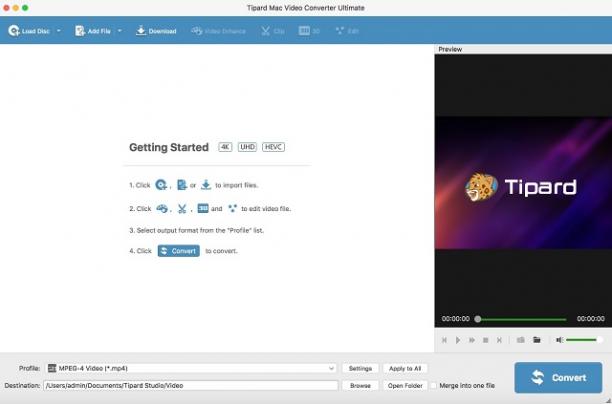The image size is (612, 404).
Task: Click the 4K badge next to Getting Started
Action: click(225, 147)
